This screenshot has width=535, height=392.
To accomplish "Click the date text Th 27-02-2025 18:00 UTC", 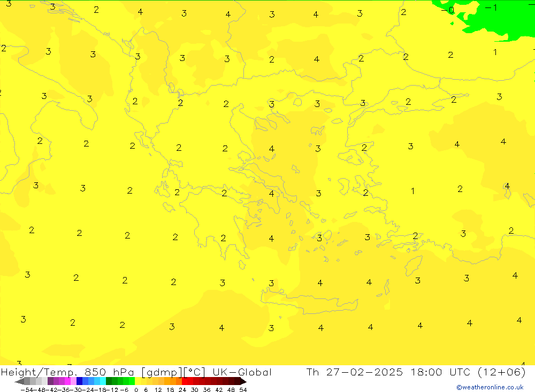I will coord(388,372).
